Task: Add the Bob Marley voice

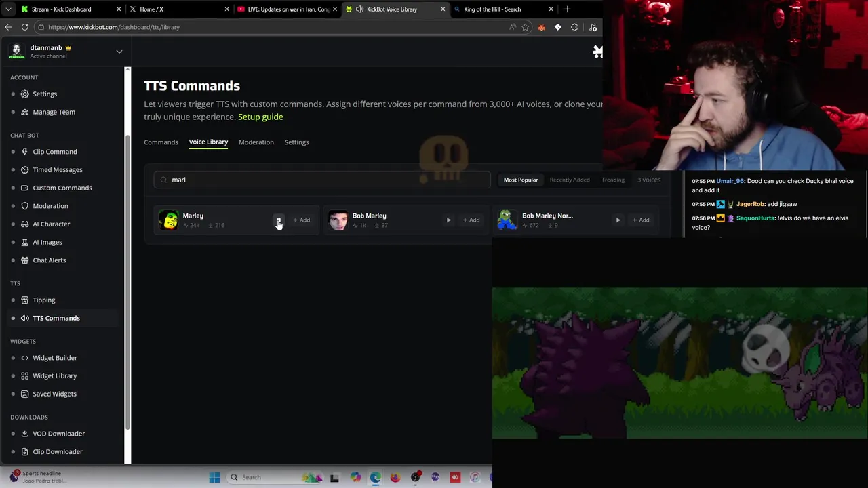Action: [471, 220]
